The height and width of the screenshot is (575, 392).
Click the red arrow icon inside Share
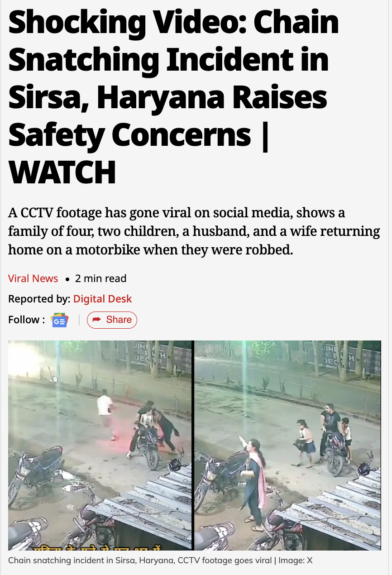click(x=96, y=320)
